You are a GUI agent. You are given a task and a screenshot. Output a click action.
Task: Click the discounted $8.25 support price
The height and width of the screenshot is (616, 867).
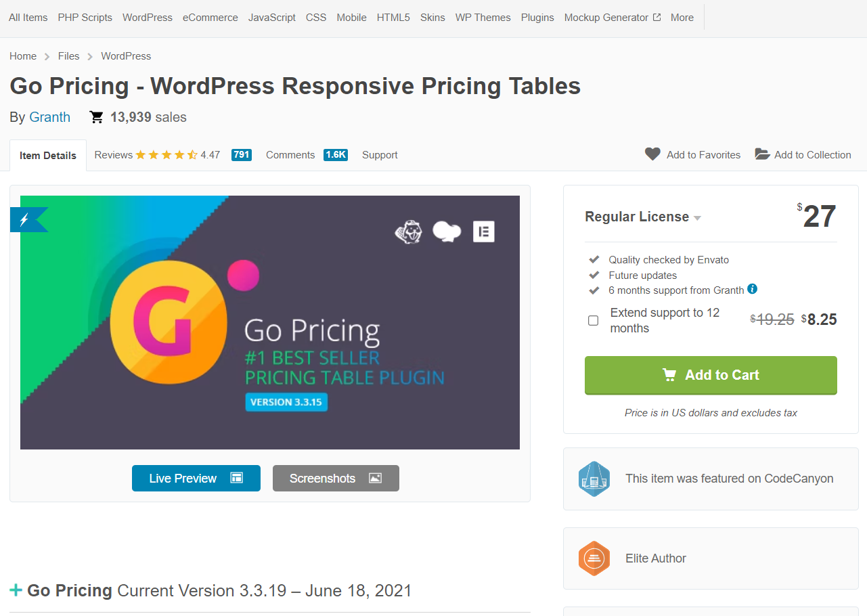819,320
